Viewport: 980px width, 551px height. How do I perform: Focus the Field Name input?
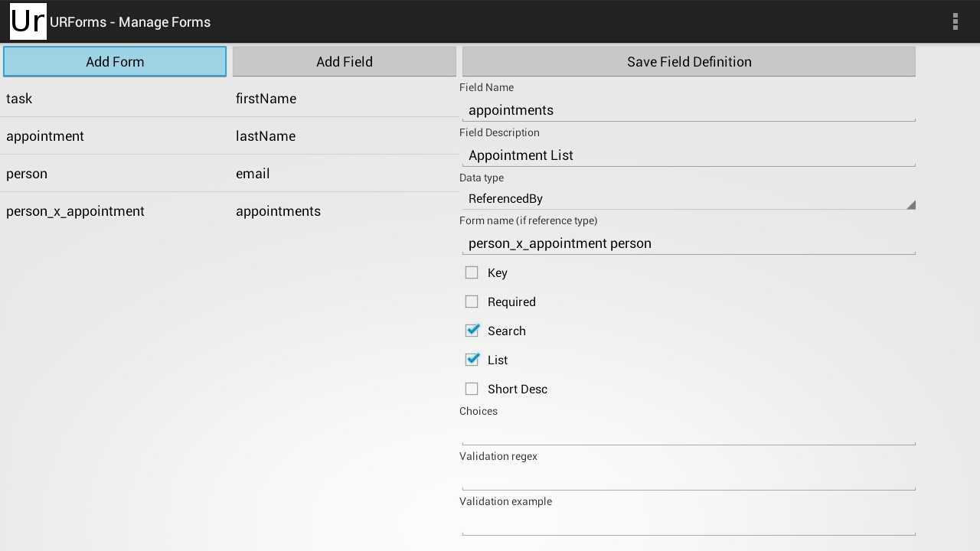(x=689, y=110)
